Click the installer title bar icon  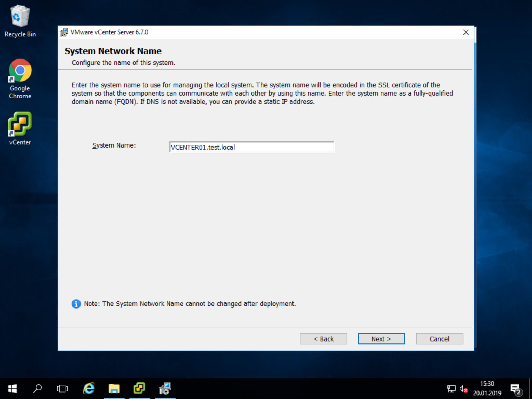[64, 32]
